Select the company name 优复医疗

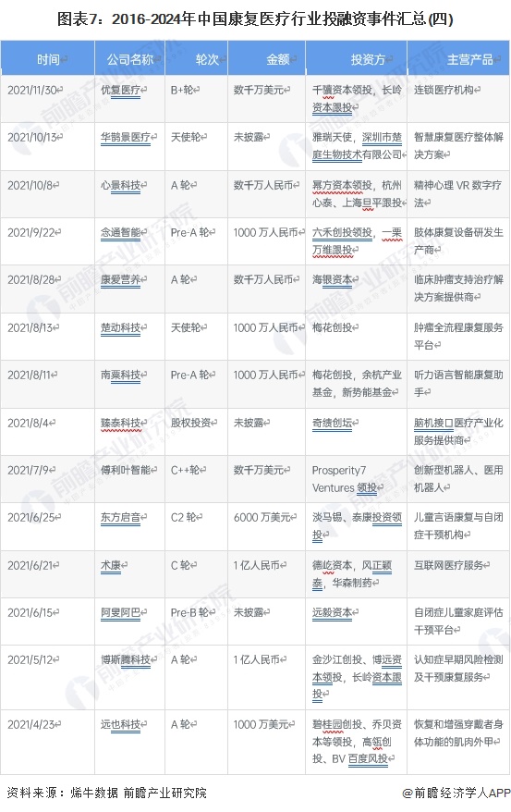[120, 90]
